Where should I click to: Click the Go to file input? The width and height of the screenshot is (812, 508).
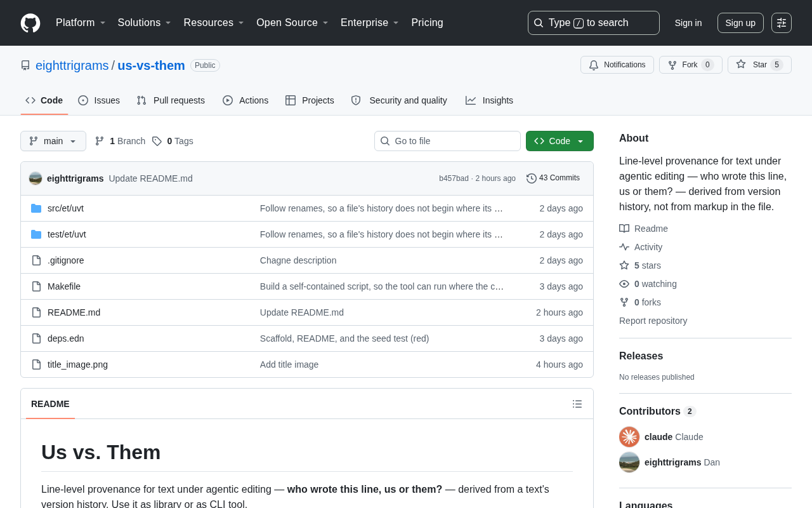click(447, 141)
